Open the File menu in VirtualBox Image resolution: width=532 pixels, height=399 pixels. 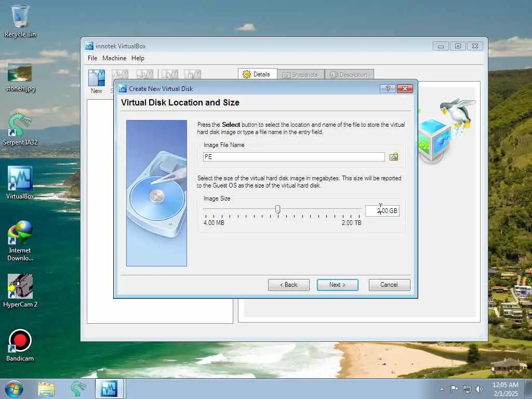click(x=92, y=58)
